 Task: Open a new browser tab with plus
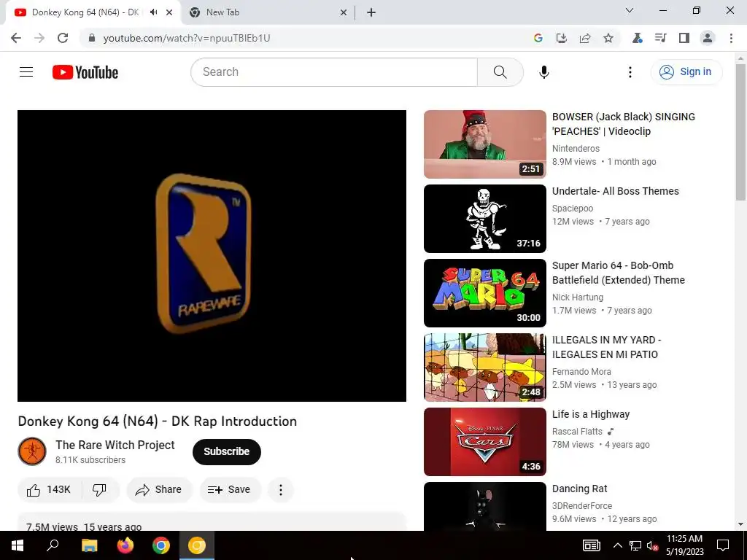[371, 12]
